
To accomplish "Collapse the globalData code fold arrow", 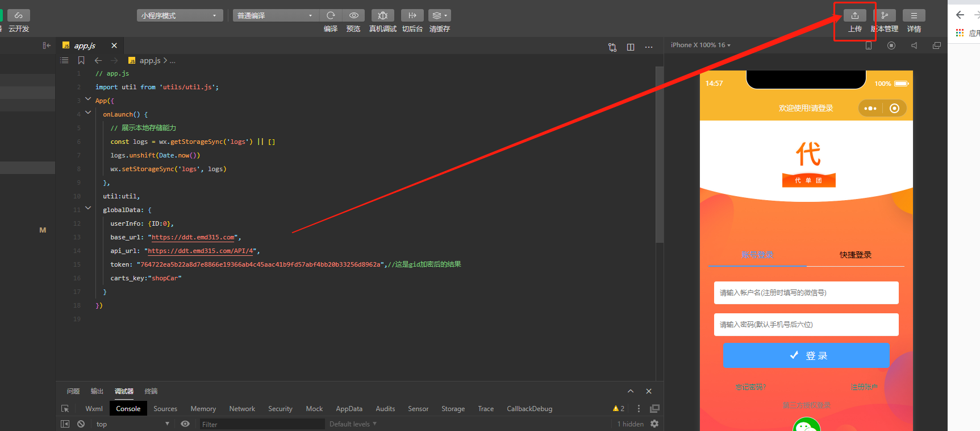I will tap(88, 209).
